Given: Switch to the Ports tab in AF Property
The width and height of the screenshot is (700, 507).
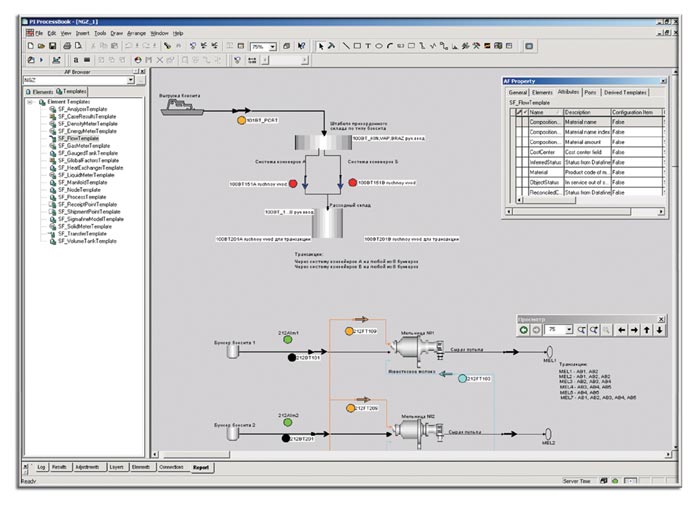Looking at the screenshot, I should [x=590, y=92].
